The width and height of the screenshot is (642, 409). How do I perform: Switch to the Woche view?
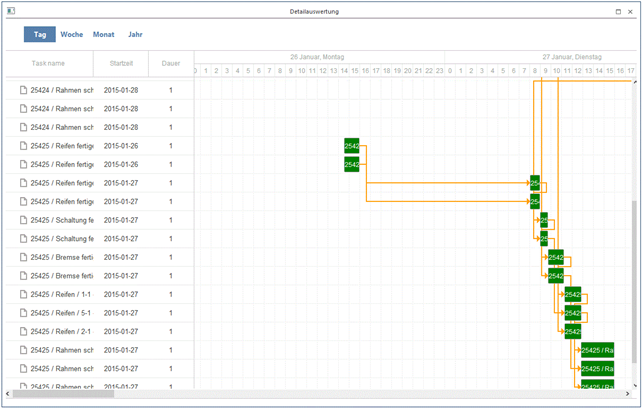71,34
